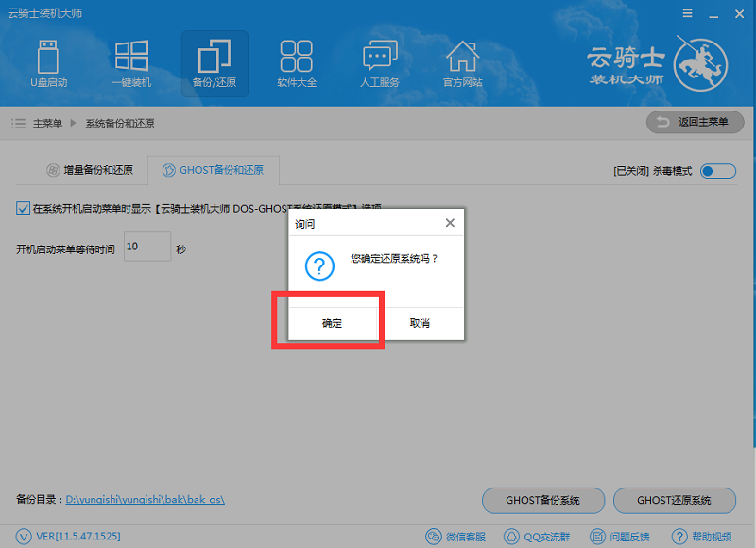This screenshot has width=756, height=548.
Task: Click the 云骑士 knight logo
Action: click(x=700, y=64)
